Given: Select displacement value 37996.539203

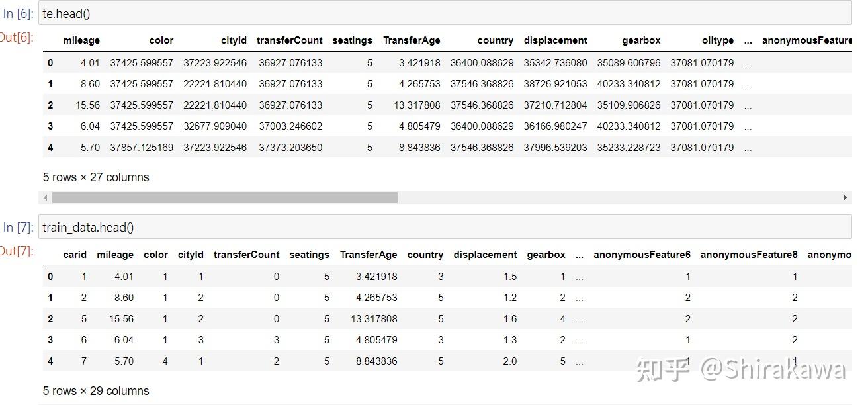Looking at the screenshot, I should pos(556,148).
